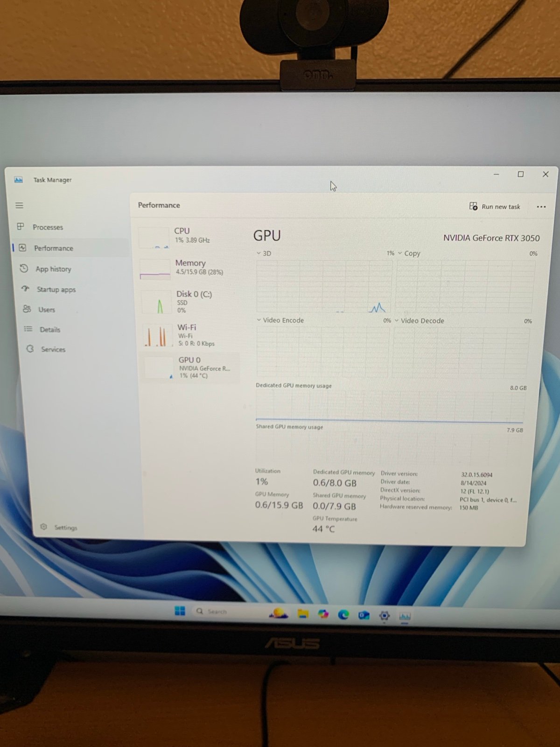
Task: Open the Startup apps page
Action: click(x=56, y=289)
